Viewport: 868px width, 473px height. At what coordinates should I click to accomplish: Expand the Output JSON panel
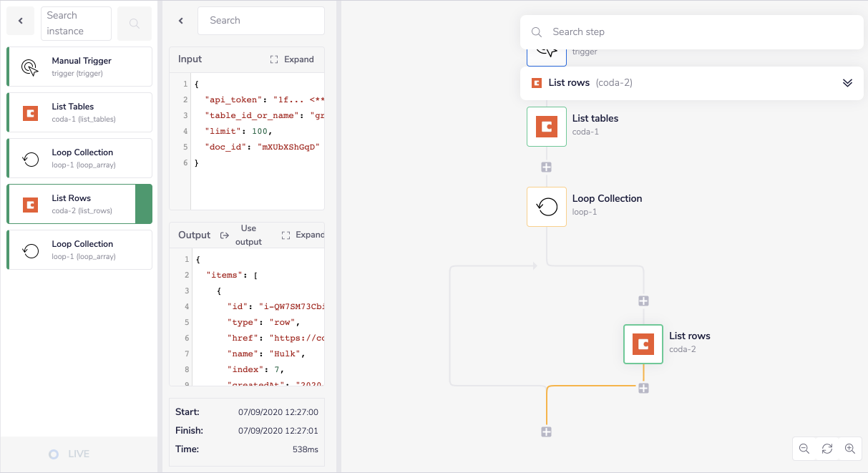click(303, 235)
